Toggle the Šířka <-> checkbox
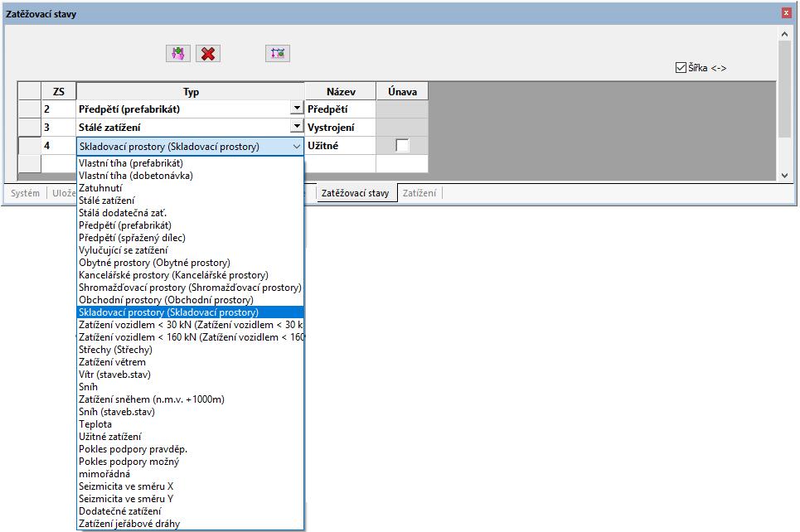The height and width of the screenshot is (532, 800). [x=681, y=68]
